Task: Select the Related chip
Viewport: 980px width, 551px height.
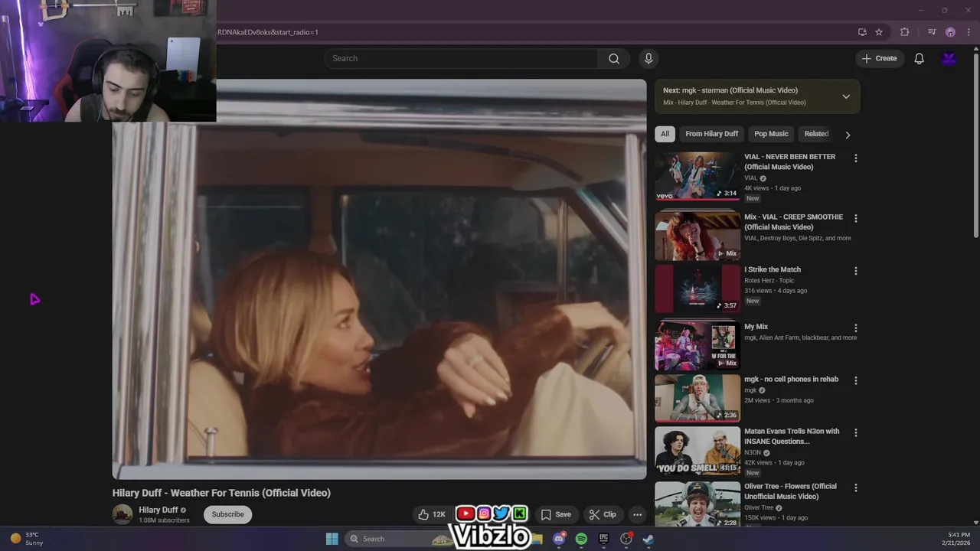Action: pyautogui.click(x=816, y=134)
